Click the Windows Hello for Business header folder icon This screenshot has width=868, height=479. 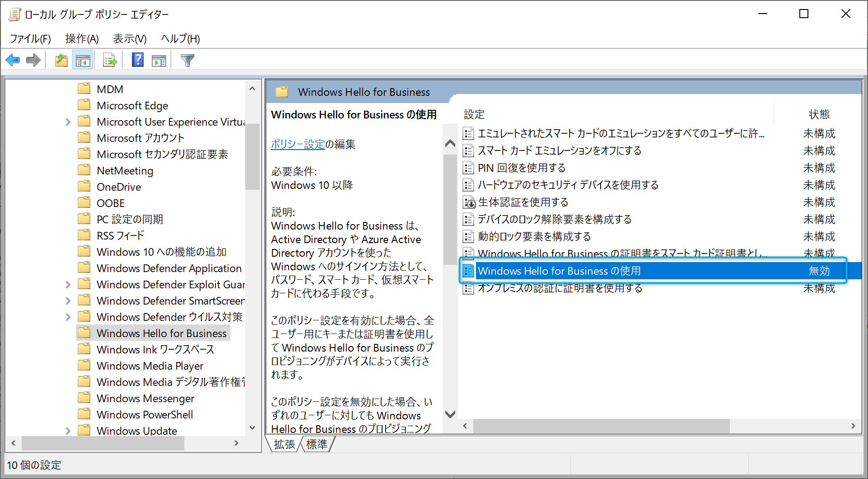282,92
